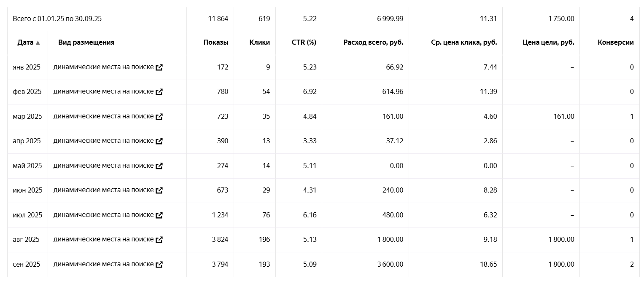Open external link icon in мар 2025 row
This screenshot has height=281, width=644.
[x=159, y=117]
